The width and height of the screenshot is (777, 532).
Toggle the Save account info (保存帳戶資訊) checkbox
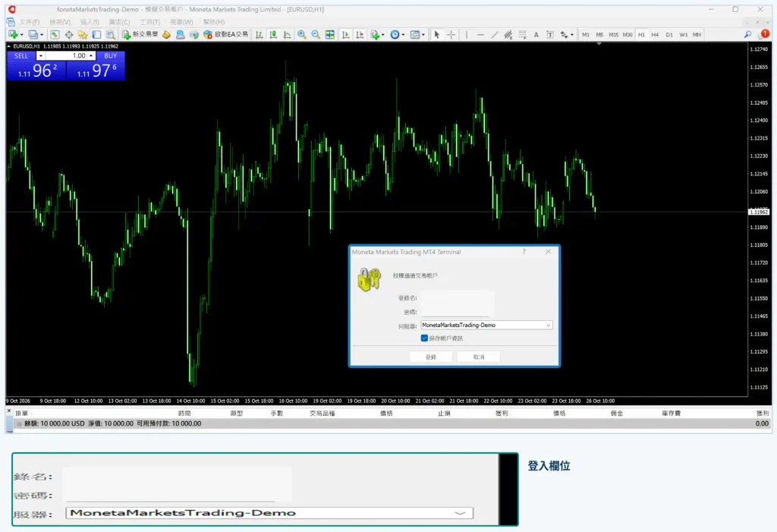pyautogui.click(x=424, y=338)
